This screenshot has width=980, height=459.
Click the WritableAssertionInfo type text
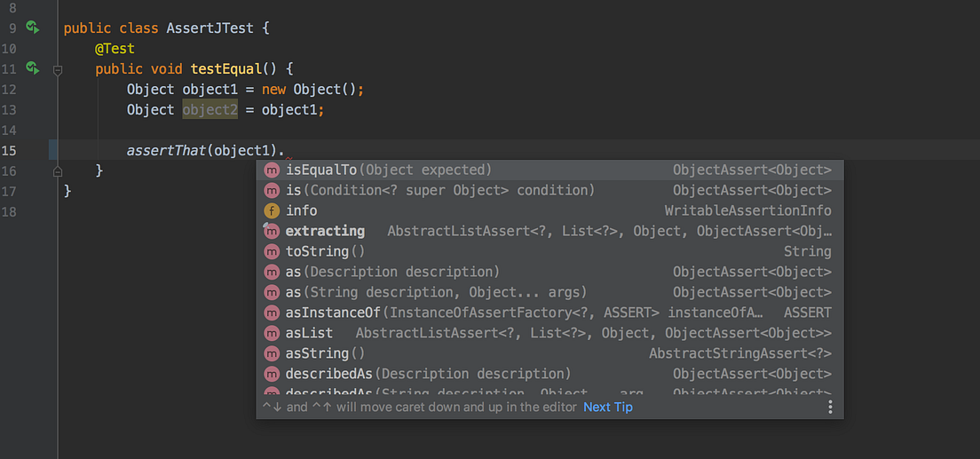point(748,210)
